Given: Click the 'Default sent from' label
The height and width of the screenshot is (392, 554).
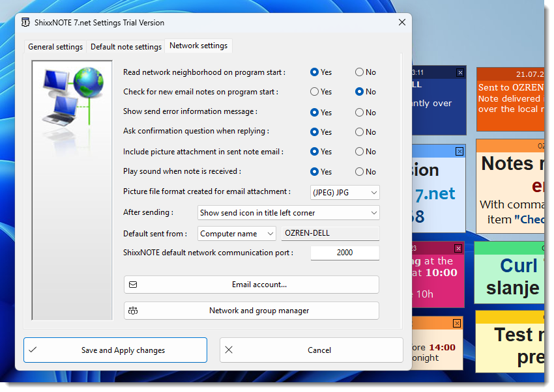Looking at the screenshot, I should pos(154,234).
